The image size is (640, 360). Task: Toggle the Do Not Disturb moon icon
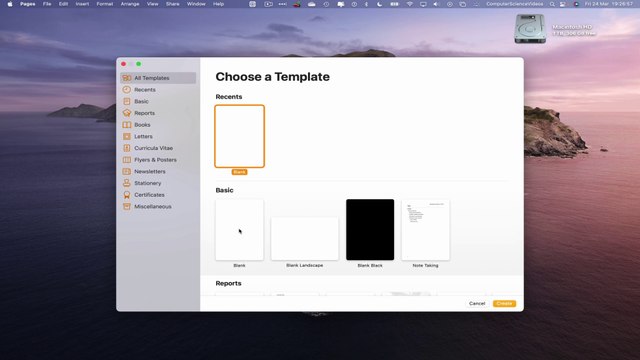point(380,4)
